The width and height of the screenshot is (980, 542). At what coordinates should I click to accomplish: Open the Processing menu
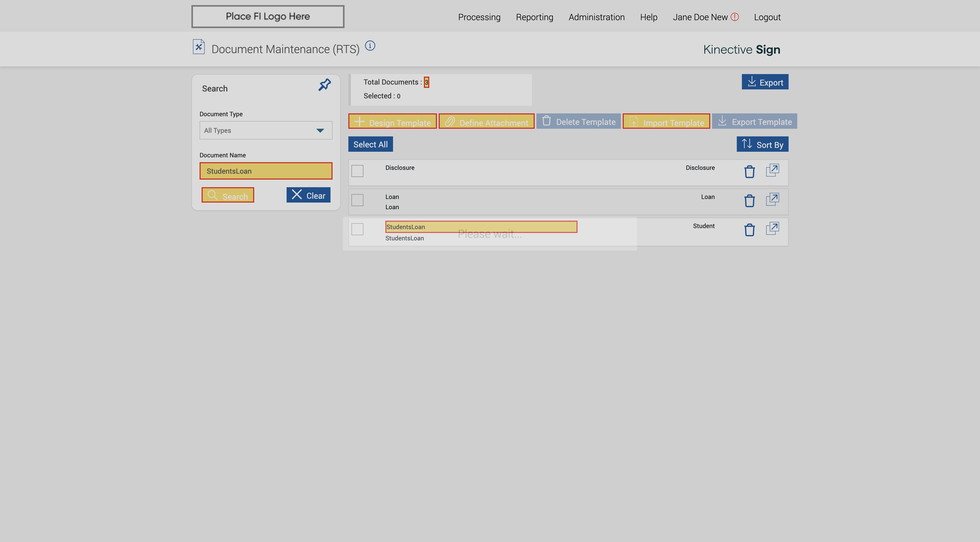(x=479, y=17)
